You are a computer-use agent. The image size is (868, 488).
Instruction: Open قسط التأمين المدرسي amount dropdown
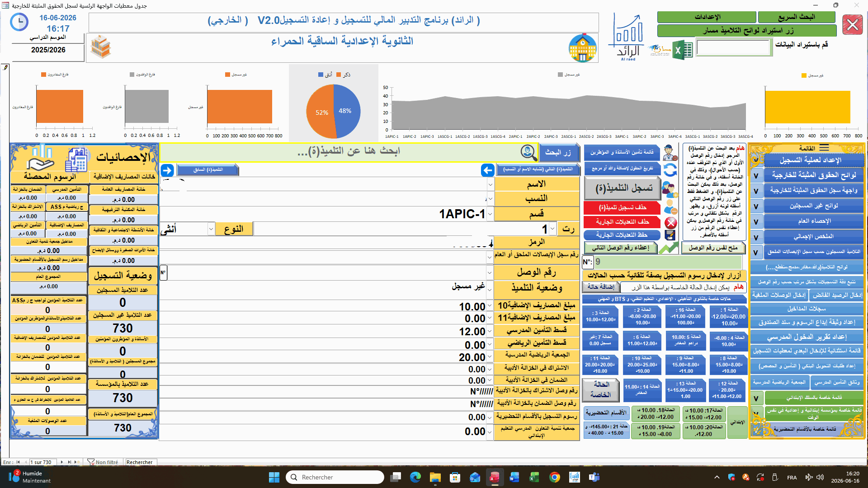click(x=490, y=331)
